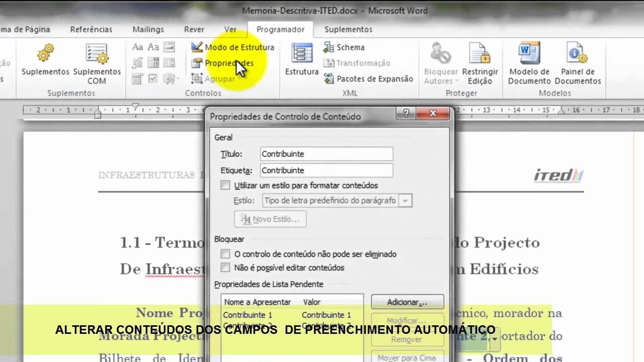644x362 pixels.
Task: Open Pacotes de Expansão
Action: (368, 78)
